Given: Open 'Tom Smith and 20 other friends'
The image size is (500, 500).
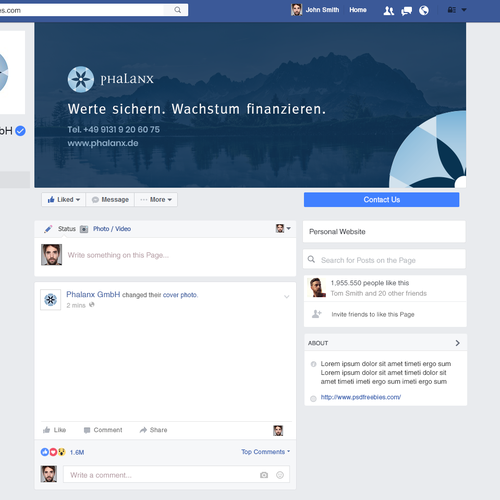Looking at the screenshot, I should click(378, 293).
